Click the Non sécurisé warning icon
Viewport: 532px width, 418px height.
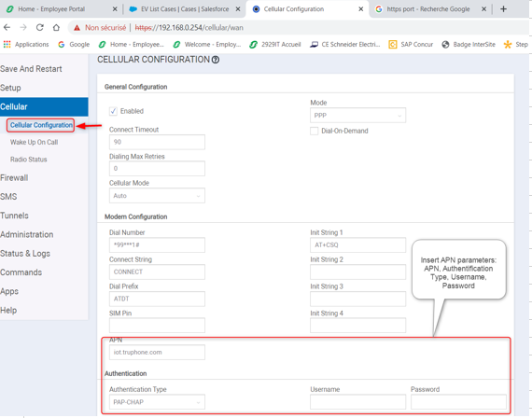tap(77, 28)
